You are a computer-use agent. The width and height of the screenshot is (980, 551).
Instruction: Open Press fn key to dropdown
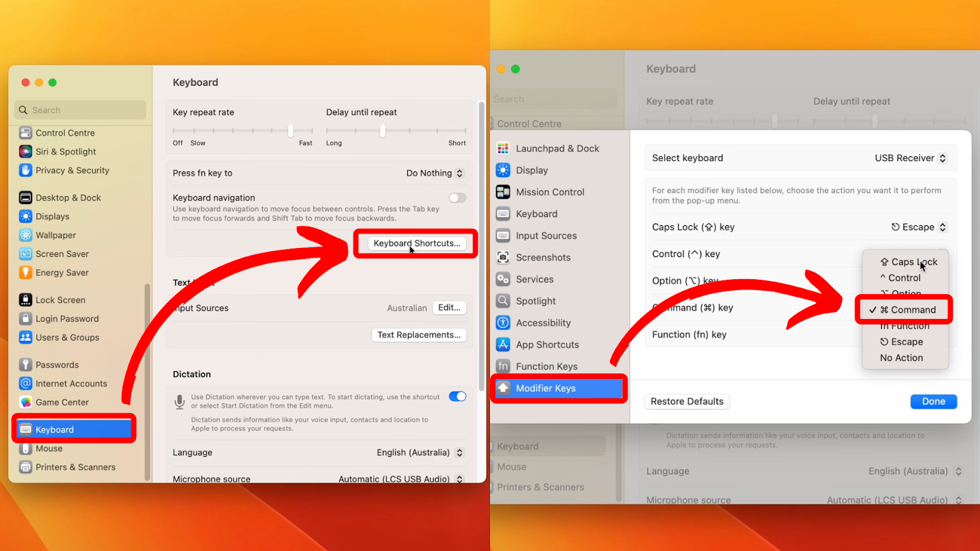pos(435,173)
